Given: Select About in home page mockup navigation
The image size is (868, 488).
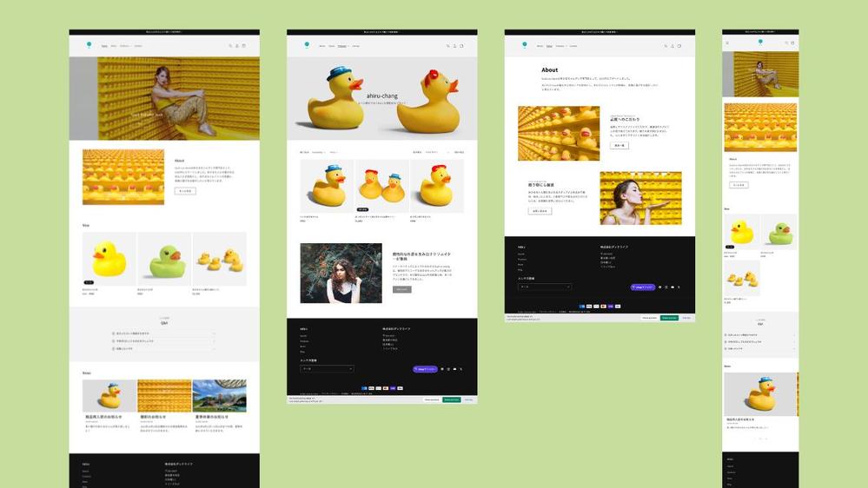Looking at the screenshot, I should click(x=114, y=46).
